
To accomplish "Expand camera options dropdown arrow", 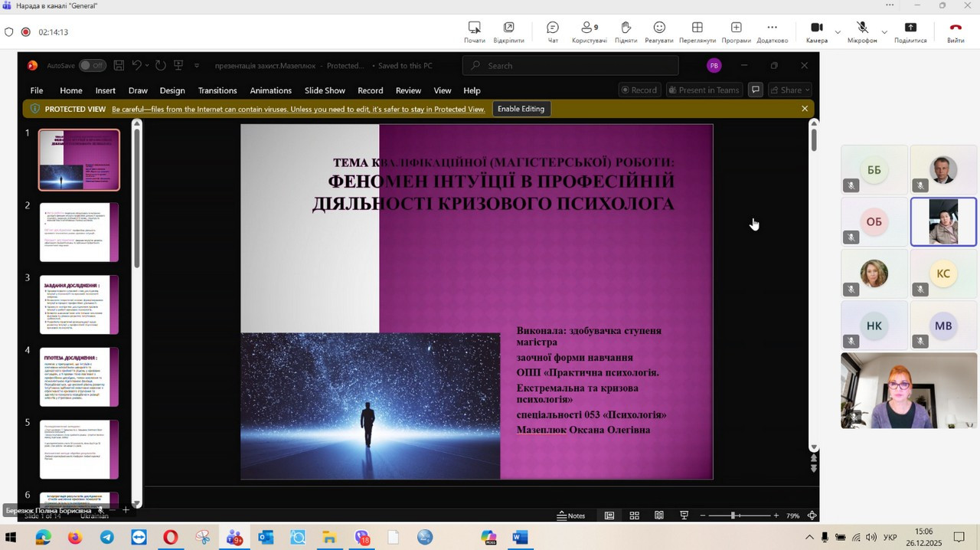I will (838, 32).
